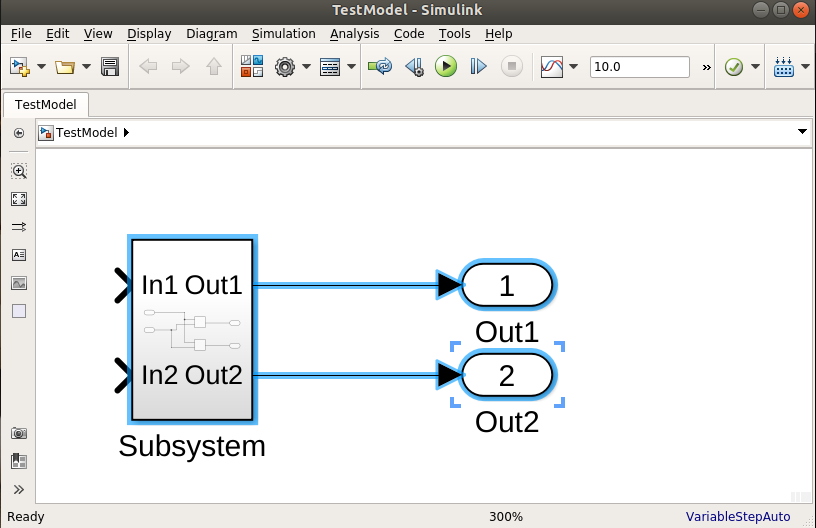The image size is (816, 528).
Task: Expand the Model Explorer dropdown arrow
Action: click(351, 67)
